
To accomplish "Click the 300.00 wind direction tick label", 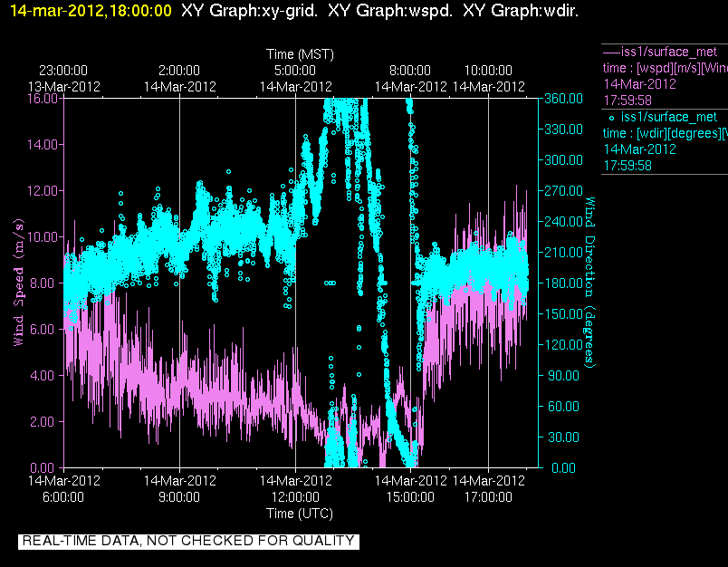I will (x=563, y=159).
